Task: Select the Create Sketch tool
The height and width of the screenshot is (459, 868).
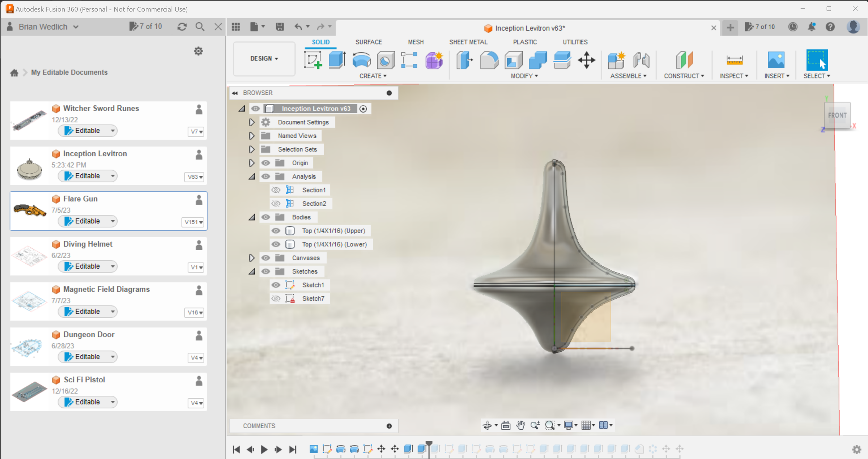Action: click(x=313, y=60)
